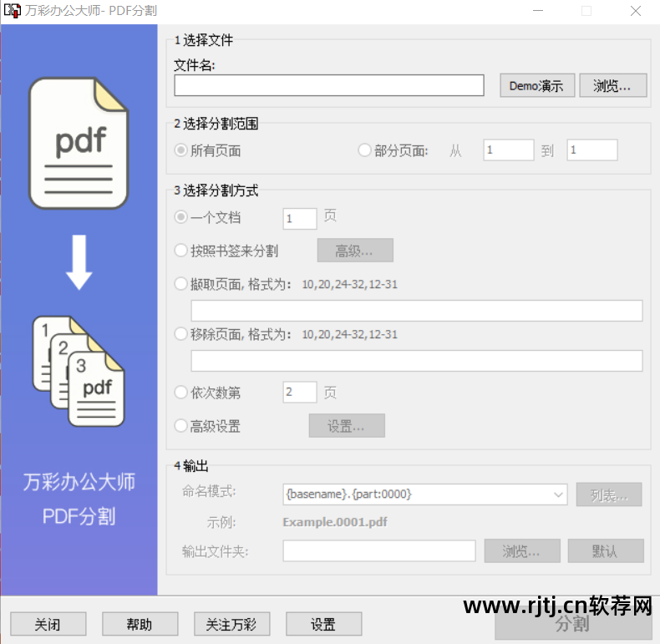Click the Example.0001.pdf example text

tap(335, 522)
